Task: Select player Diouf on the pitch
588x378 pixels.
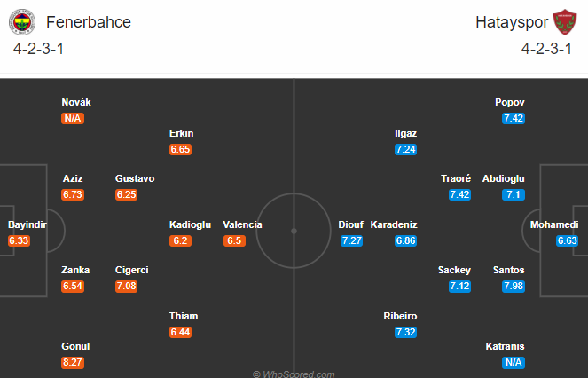Action: [x=350, y=224]
